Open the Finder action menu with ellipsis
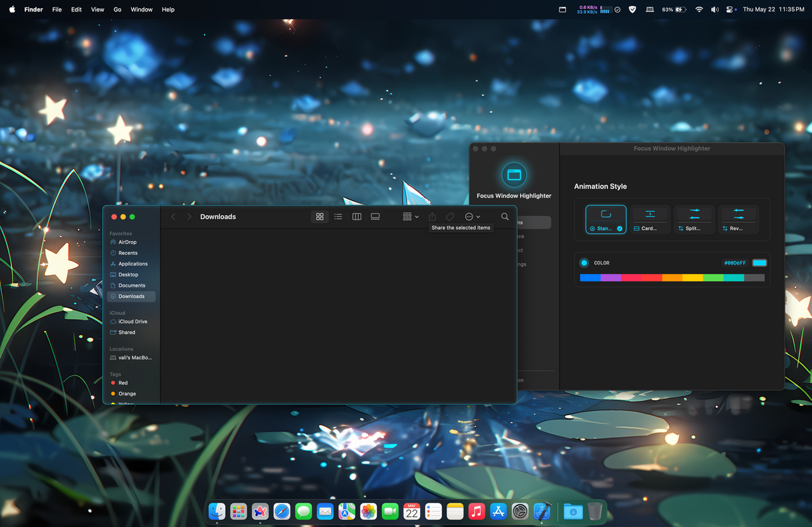 (472, 217)
